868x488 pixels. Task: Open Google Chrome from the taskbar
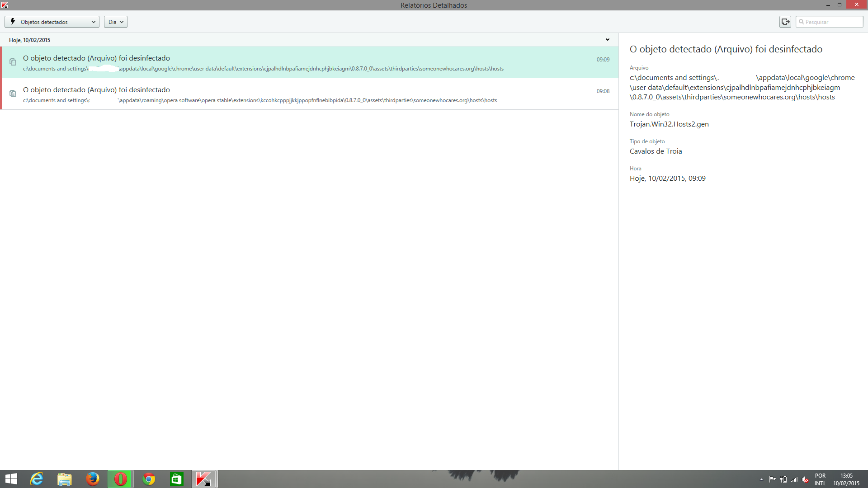(x=148, y=479)
